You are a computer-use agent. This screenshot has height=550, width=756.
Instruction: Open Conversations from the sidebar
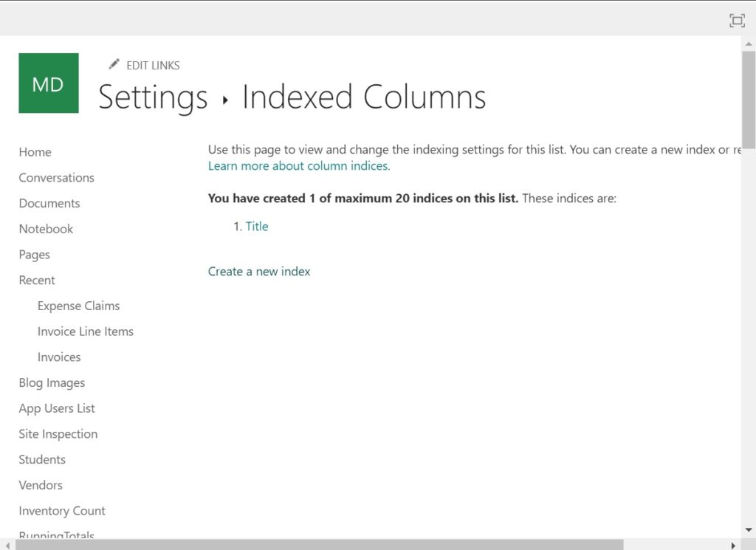point(56,177)
